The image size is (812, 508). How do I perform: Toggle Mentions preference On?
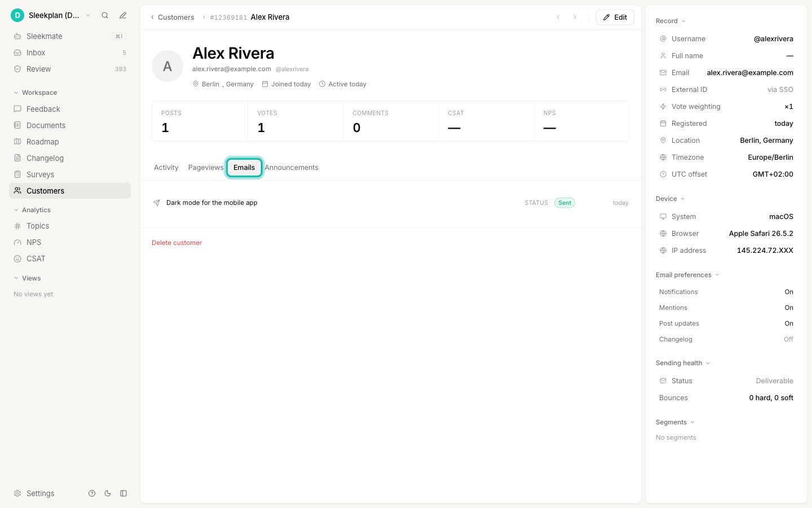(x=789, y=308)
